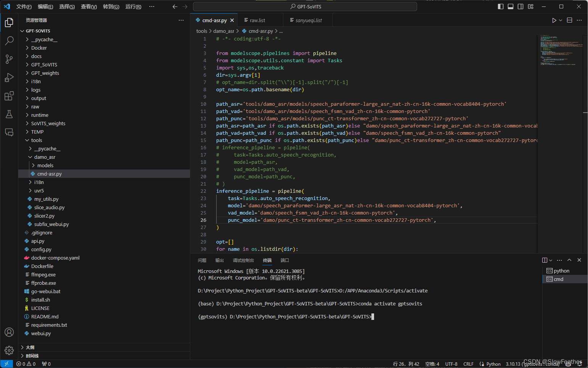Open the Source Control view
588x368 pixels.
pyautogui.click(x=9, y=59)
